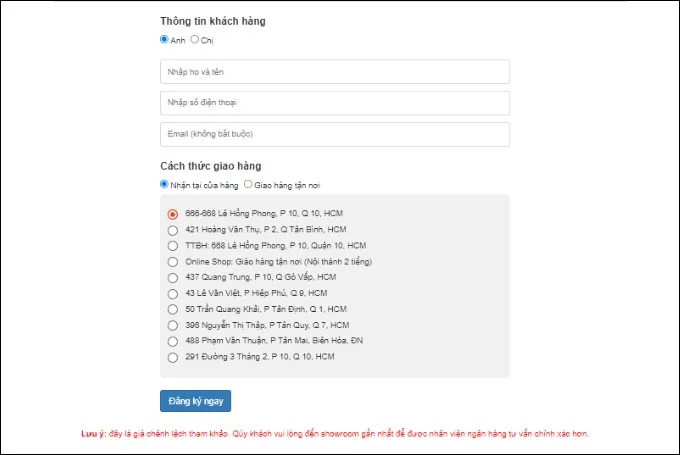Select store 437 Quang Trung radio
Screen dimensions: 680x455
point(173,278)
